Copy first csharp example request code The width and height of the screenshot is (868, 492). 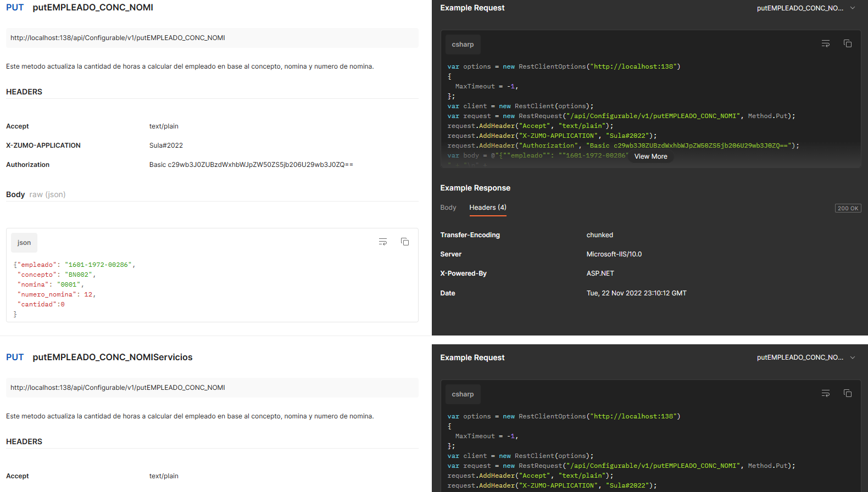point(848,44)
